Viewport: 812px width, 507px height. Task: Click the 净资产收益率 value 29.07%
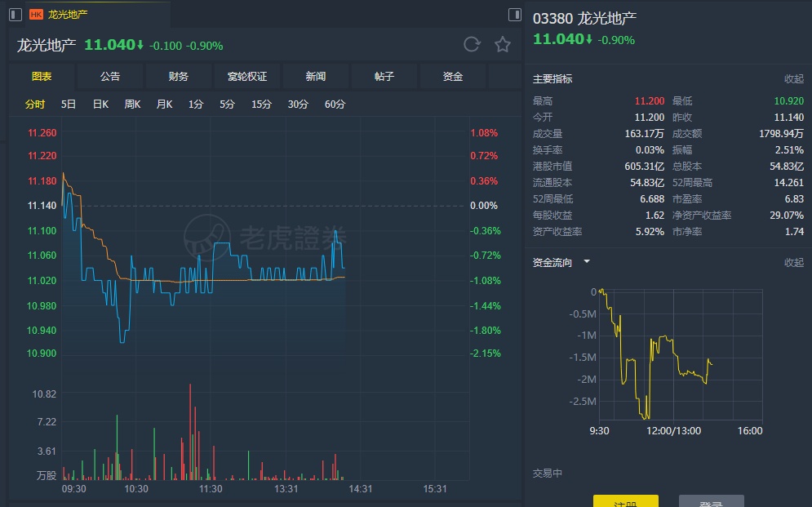[787, 216]
